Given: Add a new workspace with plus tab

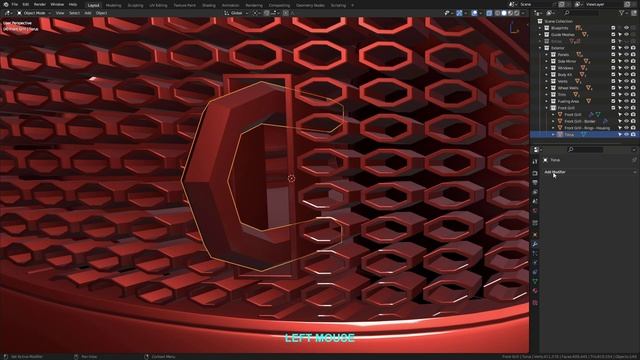Looking at the screenshot, I should point(353,5).
